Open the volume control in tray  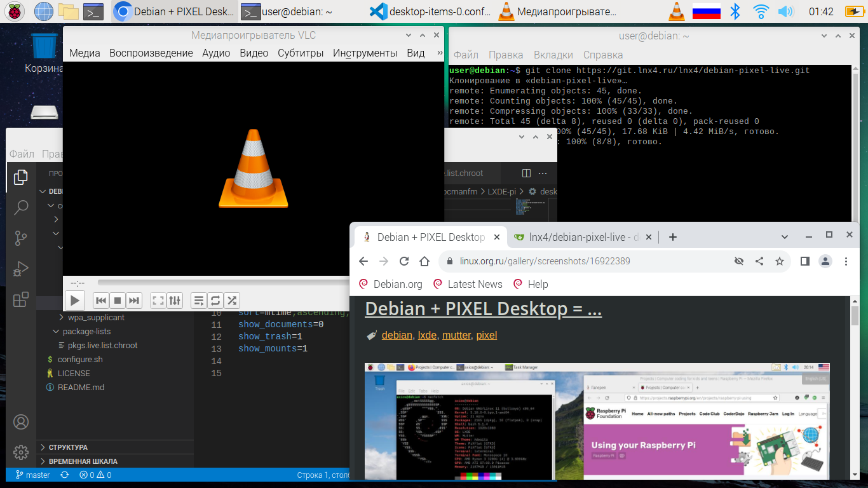point(786,11)
